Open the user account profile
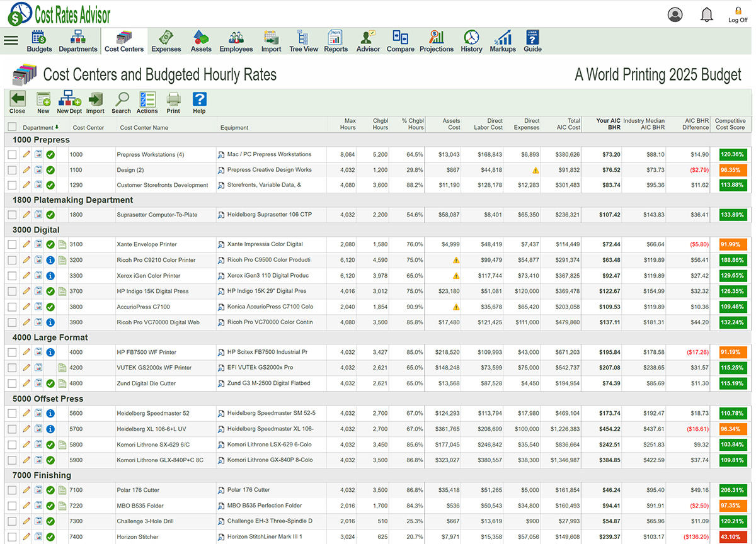 pos(675,14)
